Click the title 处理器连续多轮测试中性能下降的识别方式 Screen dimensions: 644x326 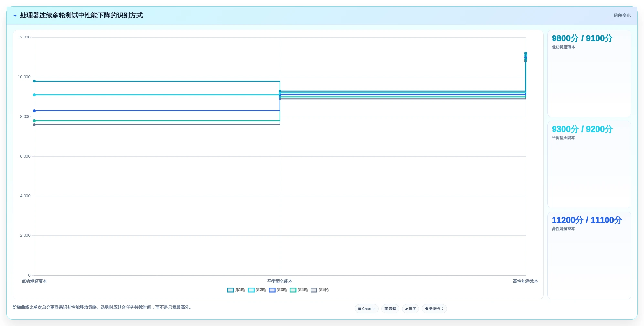[x=81, y=16]
